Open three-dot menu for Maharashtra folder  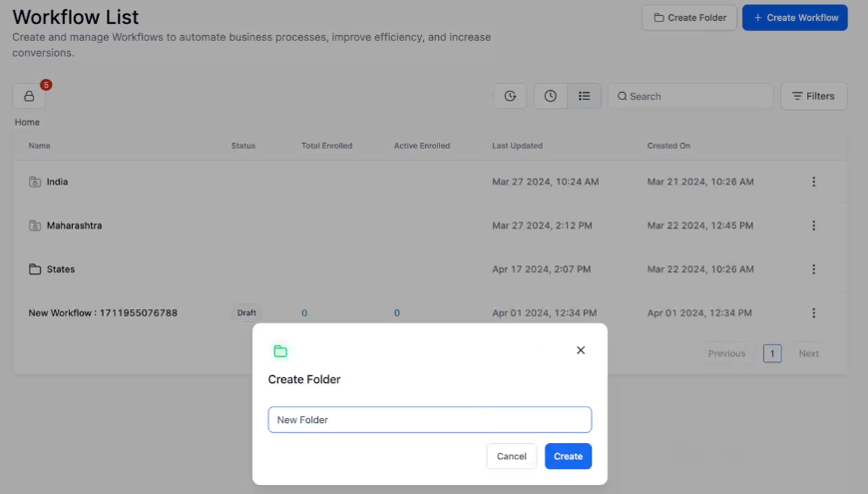click(813, 226)
